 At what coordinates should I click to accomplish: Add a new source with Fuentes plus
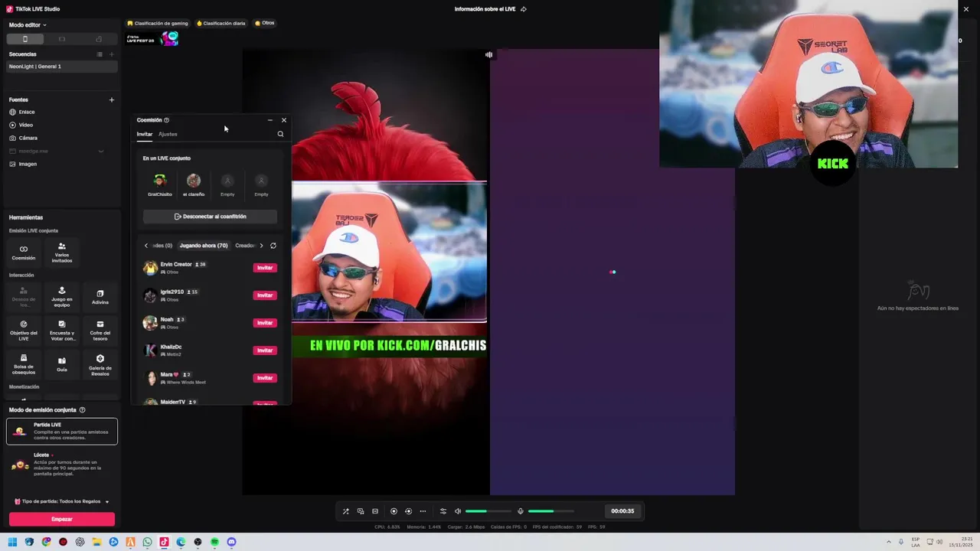(111, 99)
